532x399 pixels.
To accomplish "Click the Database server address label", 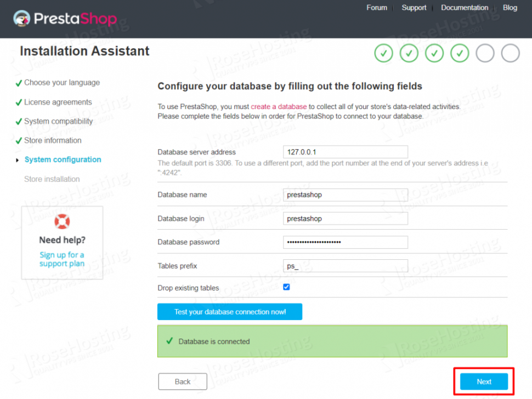I will [196, 152].
